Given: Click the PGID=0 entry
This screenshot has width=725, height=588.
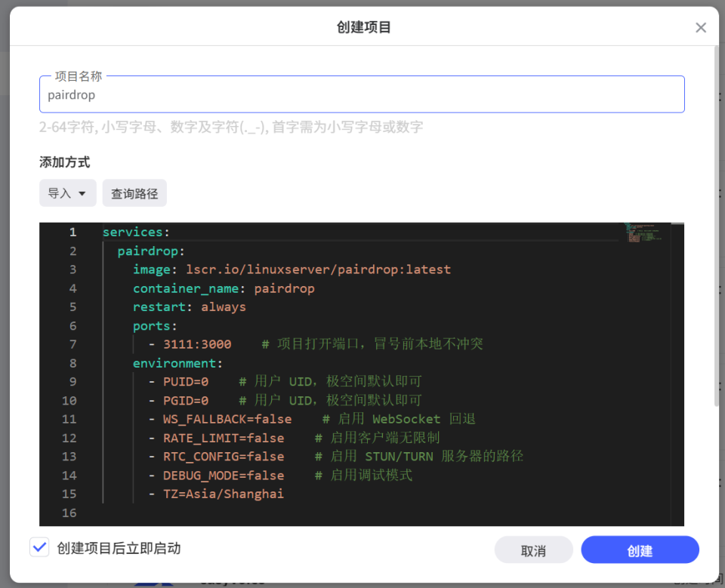Looking at the screenshot, I should coord(186,401).
